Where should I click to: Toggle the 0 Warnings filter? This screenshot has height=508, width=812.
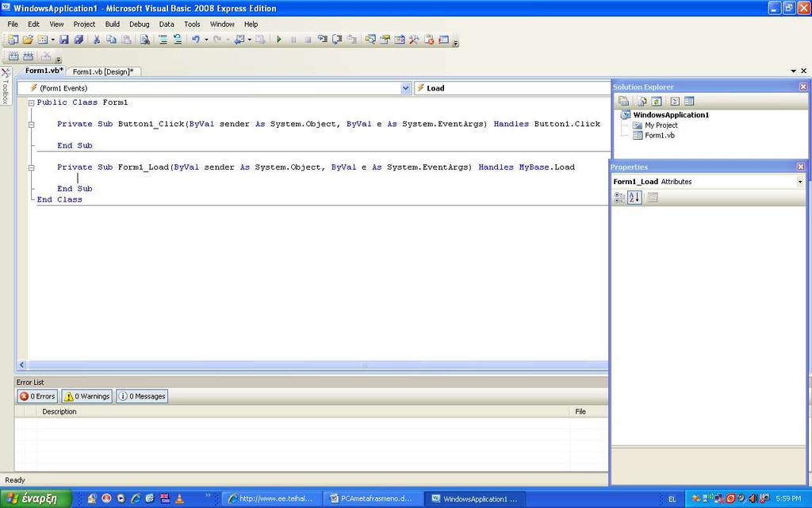coord(87,397)
